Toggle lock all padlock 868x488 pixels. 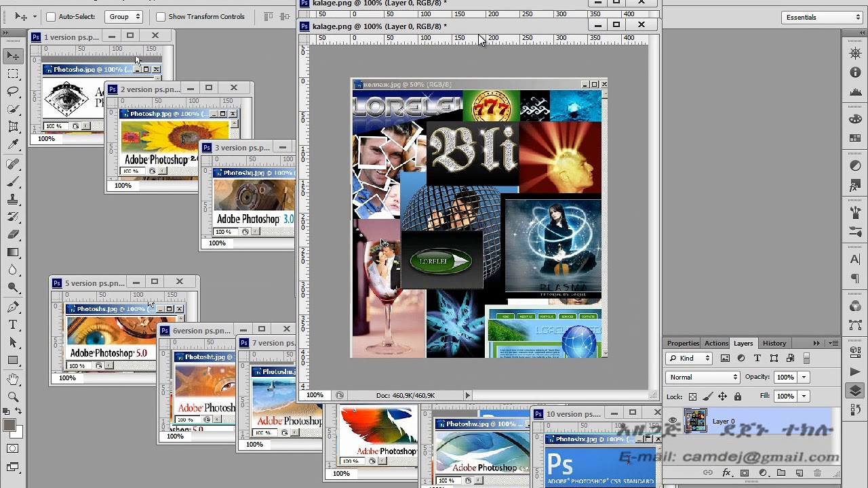(738, 396)
